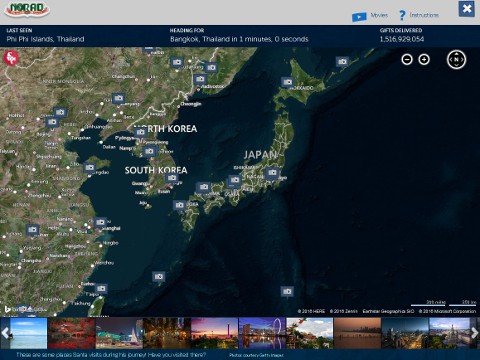Open the camera marker at Qingdao
The image size is (480, 360).
(89, 167)
